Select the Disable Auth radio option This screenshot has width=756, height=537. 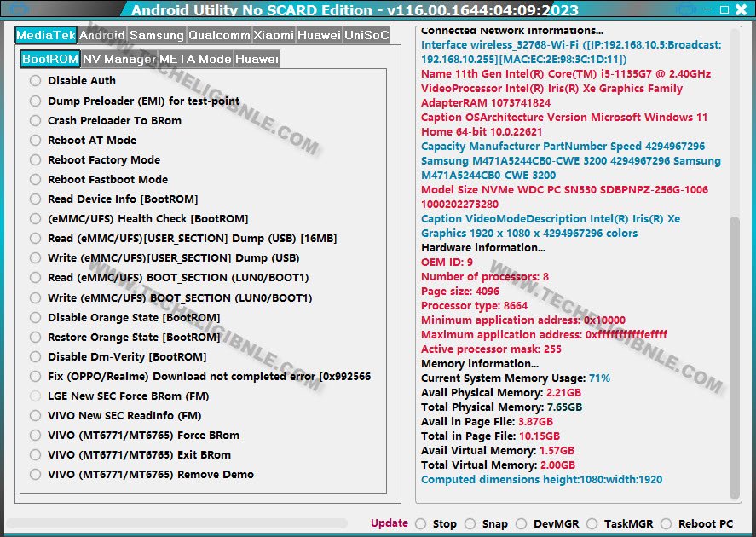click(35, 80)
